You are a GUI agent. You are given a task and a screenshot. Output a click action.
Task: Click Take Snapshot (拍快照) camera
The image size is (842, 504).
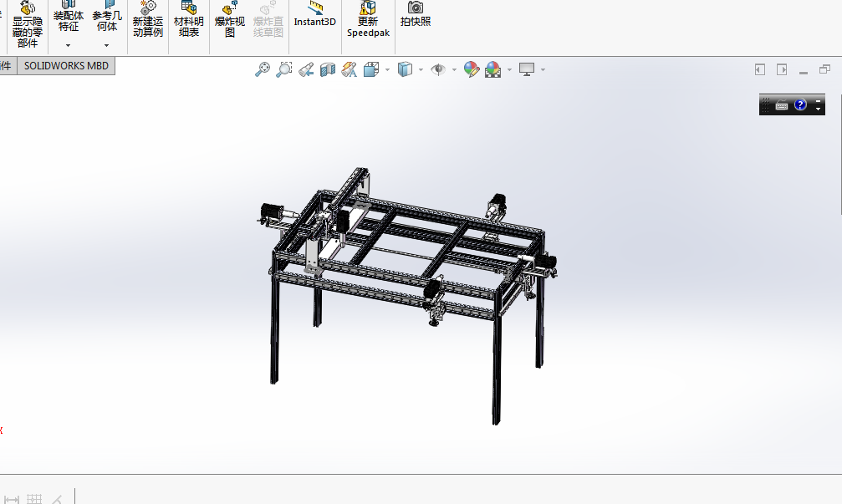[x=415, y=15]
